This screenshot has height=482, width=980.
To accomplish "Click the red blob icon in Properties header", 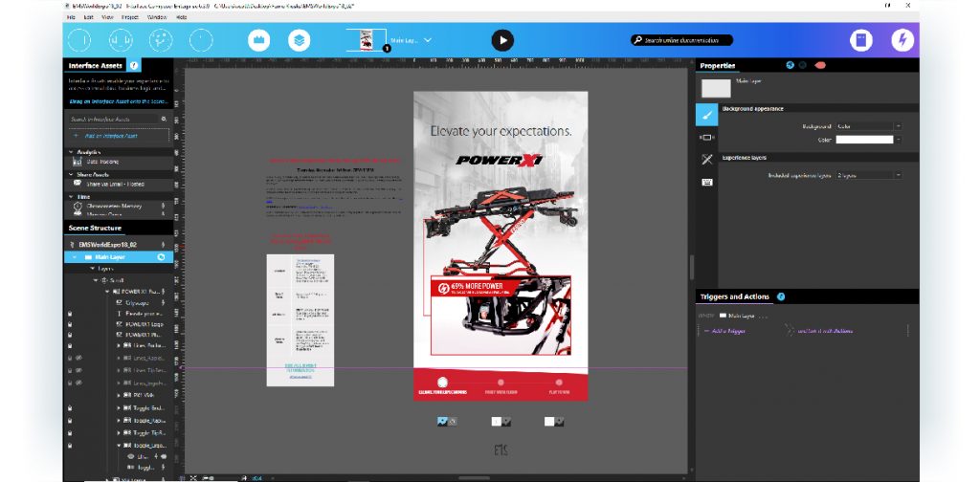I will pyautogui.click(x=820, y=65).
